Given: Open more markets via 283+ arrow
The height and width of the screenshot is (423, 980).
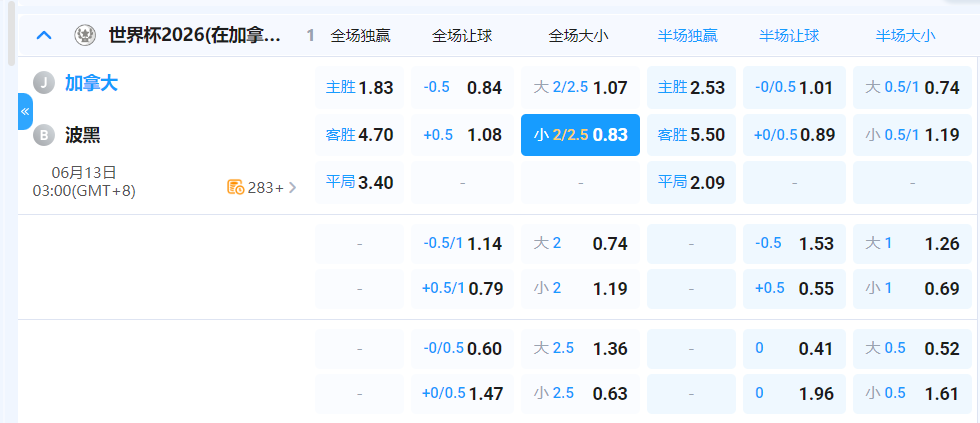Looking at the screenshot, I should [x=292, y=187].
